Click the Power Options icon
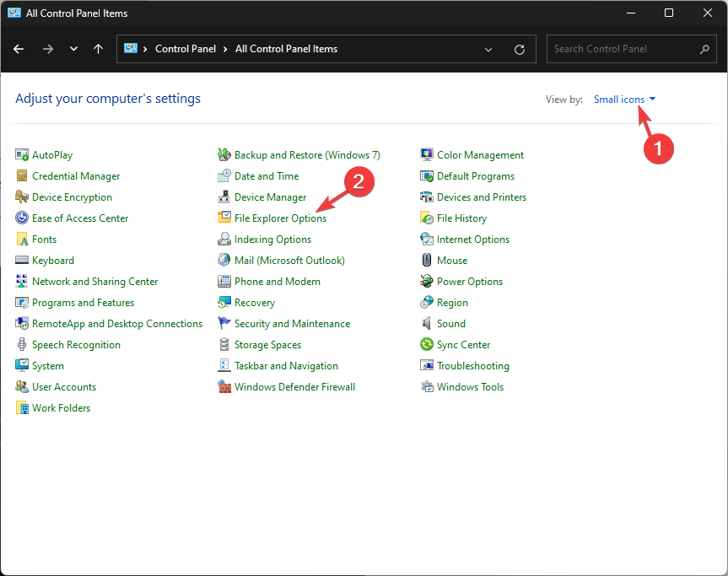The image size is (728, 576). pos(427,282)
